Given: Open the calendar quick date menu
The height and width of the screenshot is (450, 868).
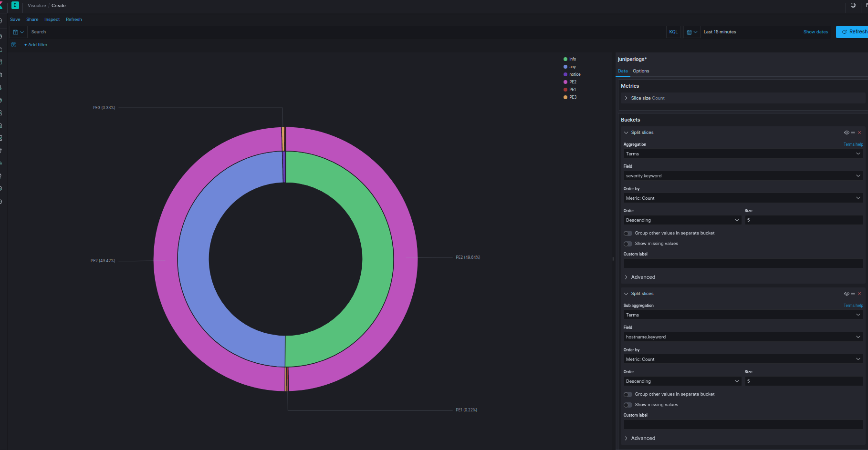Looking at the screenshot, I should (691, 32).
